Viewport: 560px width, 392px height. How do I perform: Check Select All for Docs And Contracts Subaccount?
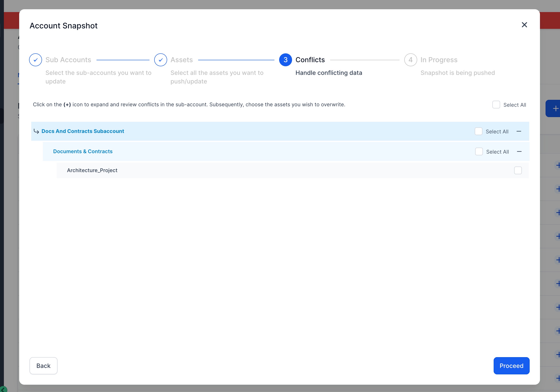click(x=479, y=131)
